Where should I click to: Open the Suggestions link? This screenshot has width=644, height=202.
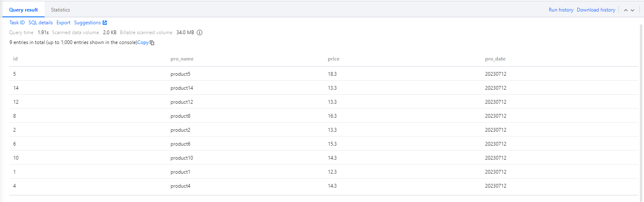87,23
